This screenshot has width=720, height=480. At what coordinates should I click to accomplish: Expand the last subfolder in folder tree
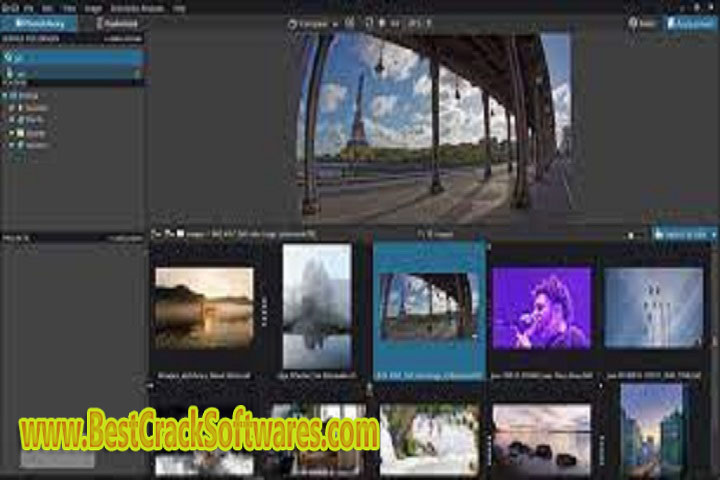pyautogui.click(x=12, y=145)
